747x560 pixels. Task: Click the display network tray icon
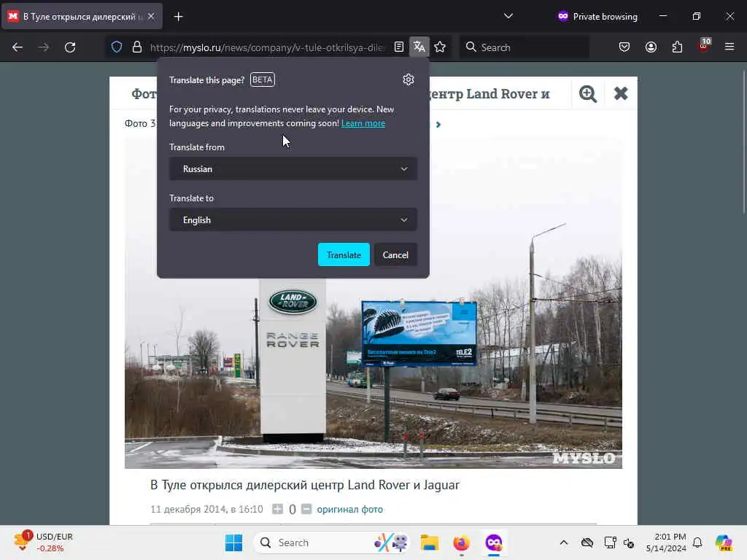tap(610, 542)
